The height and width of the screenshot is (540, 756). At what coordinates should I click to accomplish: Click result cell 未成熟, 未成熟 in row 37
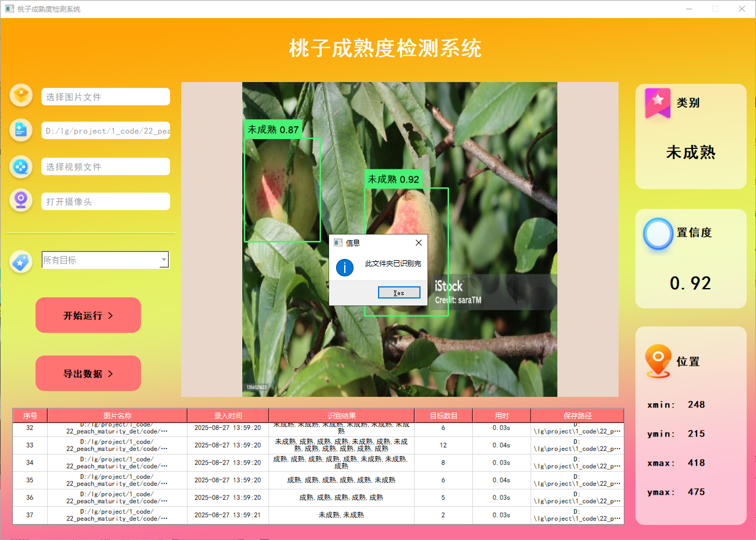(x=341, y=515)
